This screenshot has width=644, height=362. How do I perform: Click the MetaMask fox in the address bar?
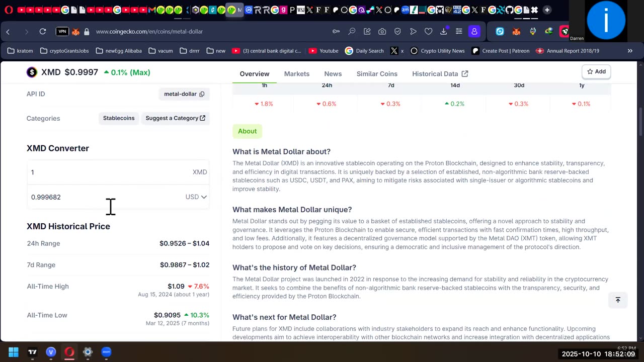(x=75, y=32)
